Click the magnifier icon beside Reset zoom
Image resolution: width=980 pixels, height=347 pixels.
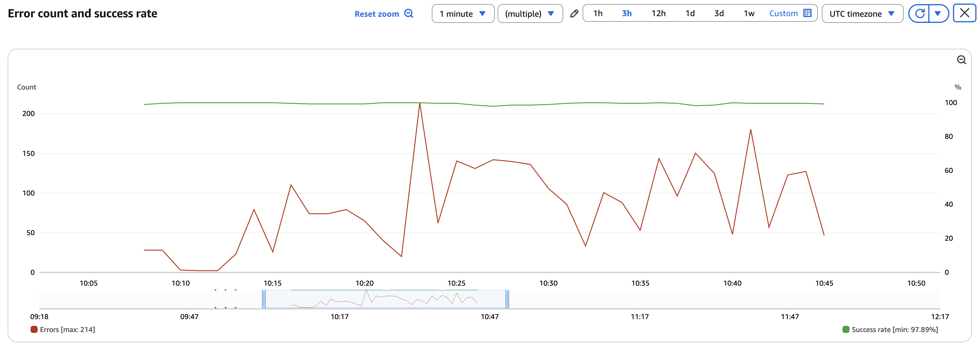point(409,13)
